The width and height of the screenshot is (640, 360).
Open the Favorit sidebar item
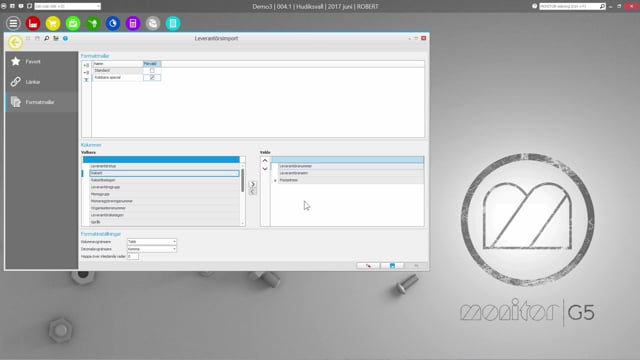42,62
